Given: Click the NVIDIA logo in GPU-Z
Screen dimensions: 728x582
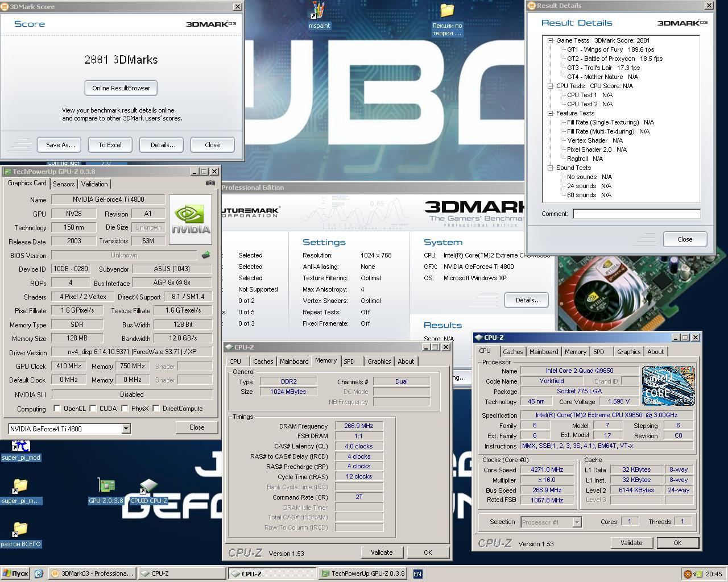Looking at the screenshot, I should coord(191,220).
